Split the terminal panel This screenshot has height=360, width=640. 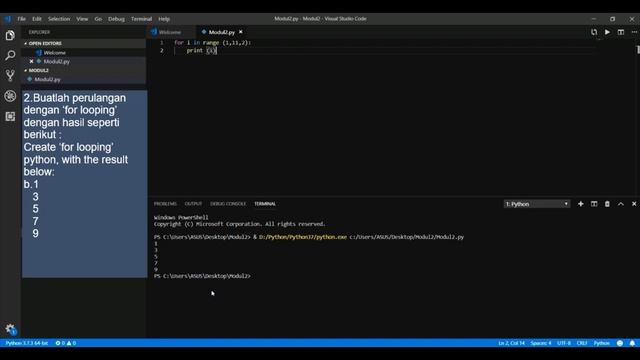594,204
